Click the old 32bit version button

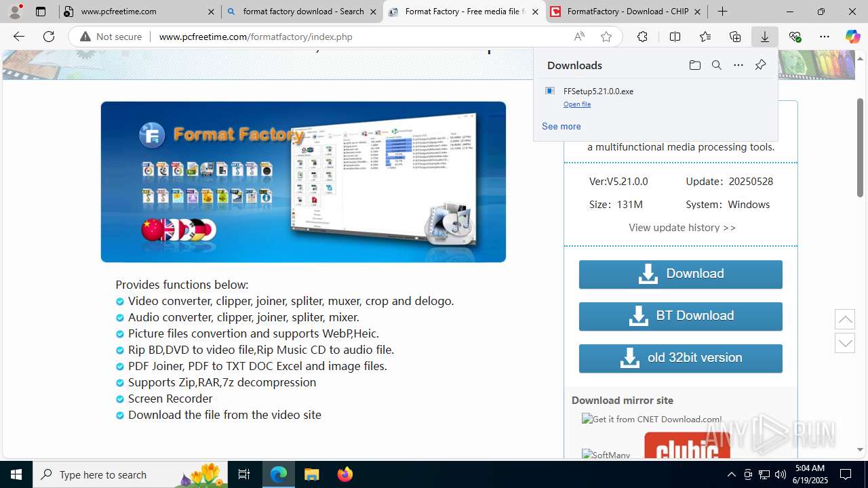pyautogui.click(x=681, y=358)
